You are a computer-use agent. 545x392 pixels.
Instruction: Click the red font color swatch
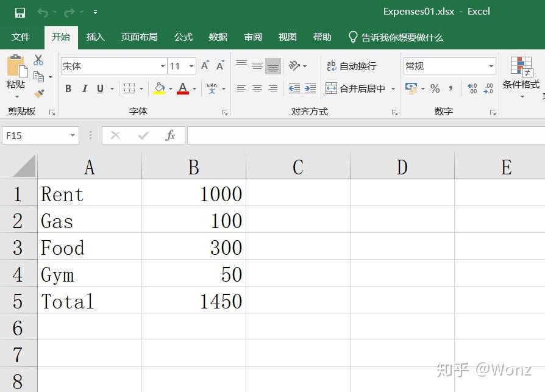coord(182,93)
